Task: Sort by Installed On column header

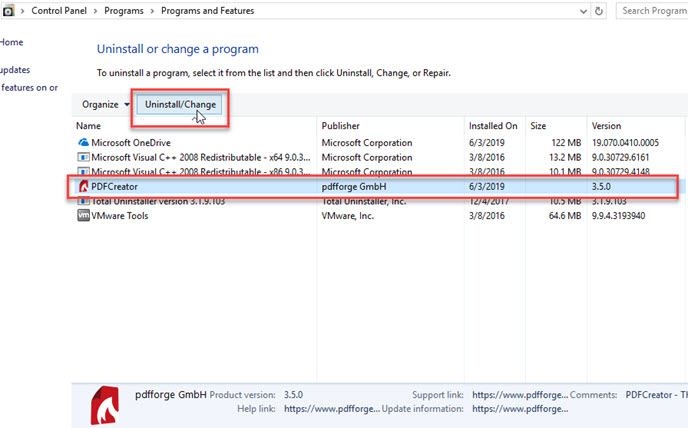Action: pyautogui.click(x=494, y=126)
